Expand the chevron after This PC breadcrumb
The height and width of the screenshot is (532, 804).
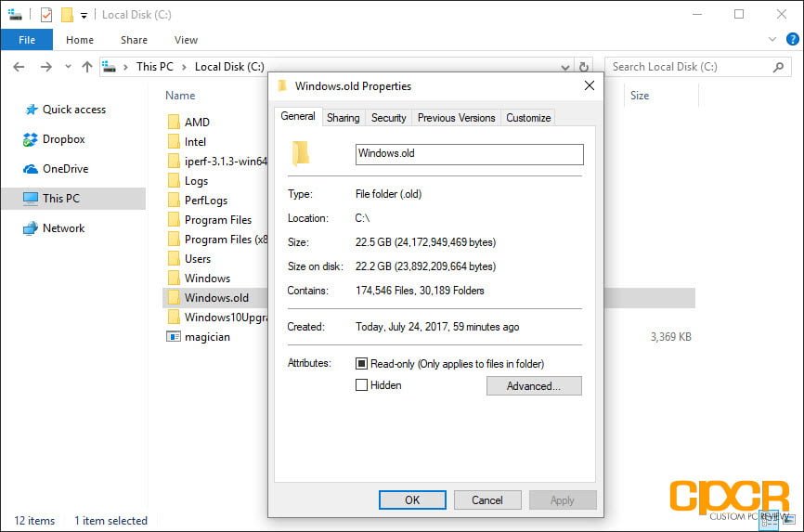(184, 67)
